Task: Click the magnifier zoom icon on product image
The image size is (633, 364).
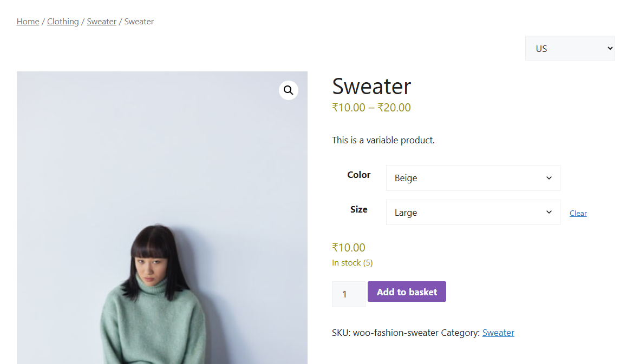Action: point(289,90)
